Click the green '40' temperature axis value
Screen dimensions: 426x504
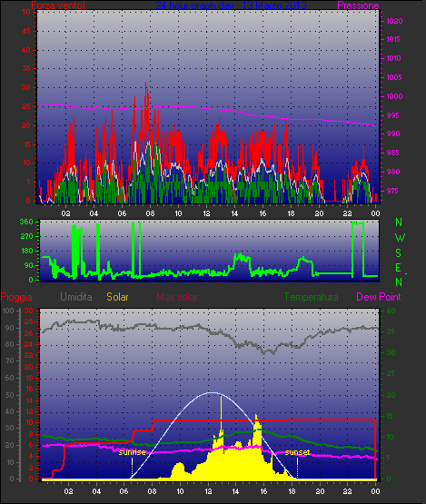tap(391, 311)
